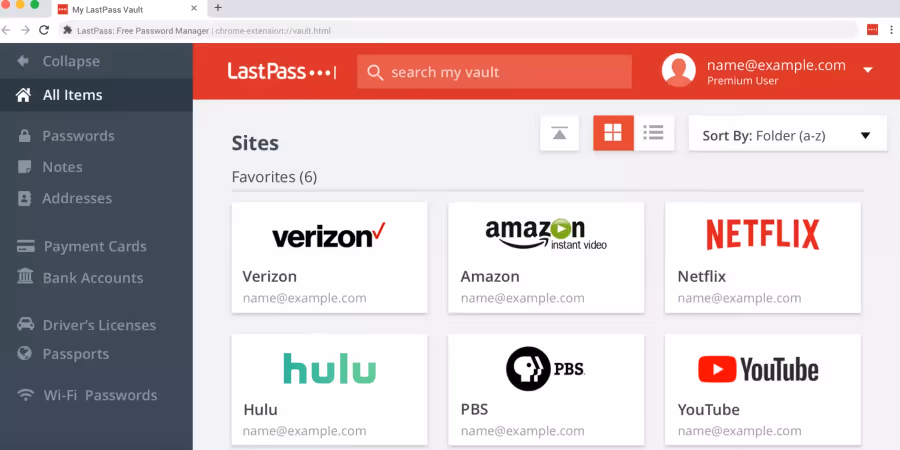Switch to grid view
The width and height of the screenshot is (900, 450).
click(x=613, y=133)
